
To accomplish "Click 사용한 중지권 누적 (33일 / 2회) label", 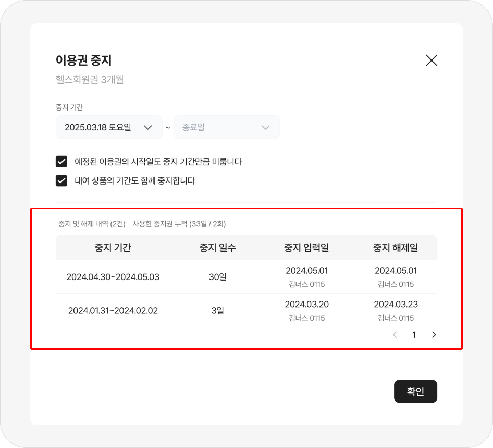I will point(179,224).
